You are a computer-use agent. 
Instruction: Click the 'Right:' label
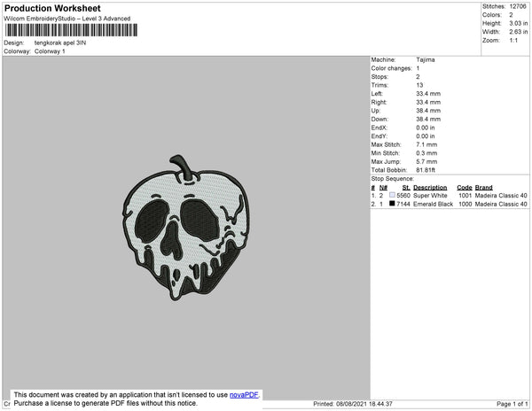[379, 102]
